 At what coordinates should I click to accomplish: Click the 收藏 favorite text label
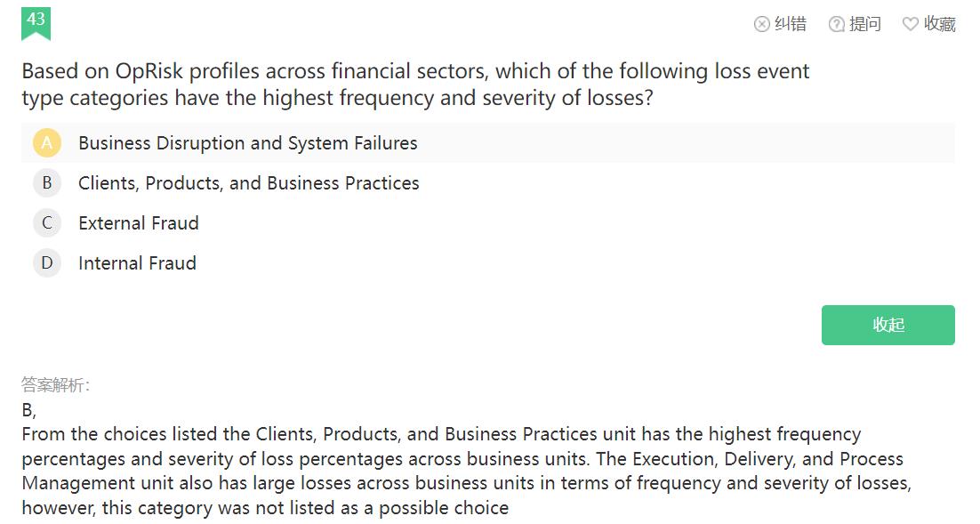pos(939,24)
